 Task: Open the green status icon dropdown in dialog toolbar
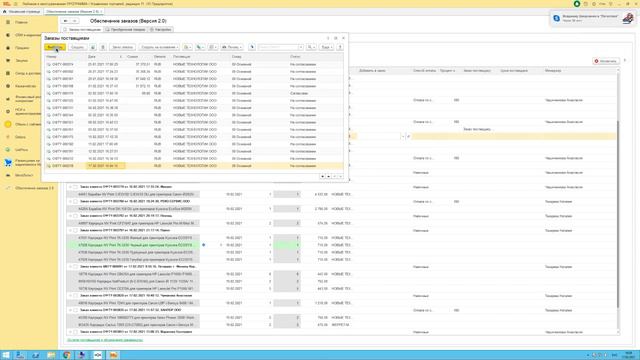(x=200, y=47)
